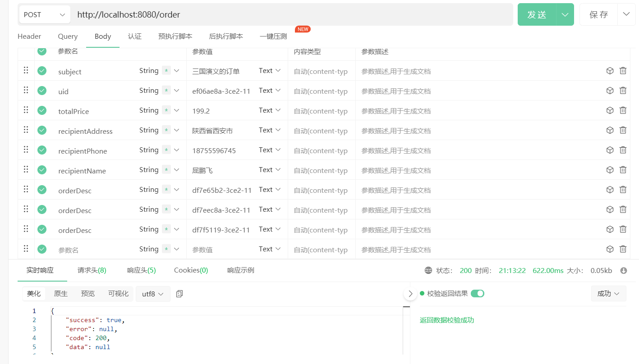Grab the drag handle of totalPrice row
This screenshot has width=639, height=364.
pos(26,110)
